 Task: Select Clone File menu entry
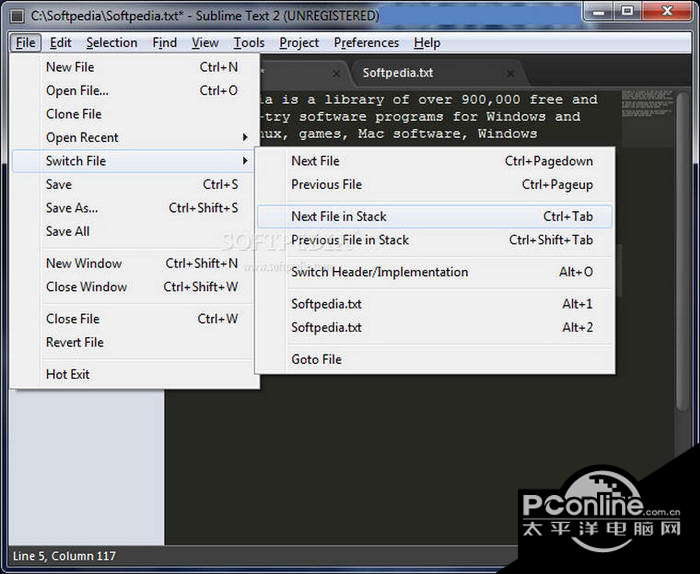click(x=134, y=114)
